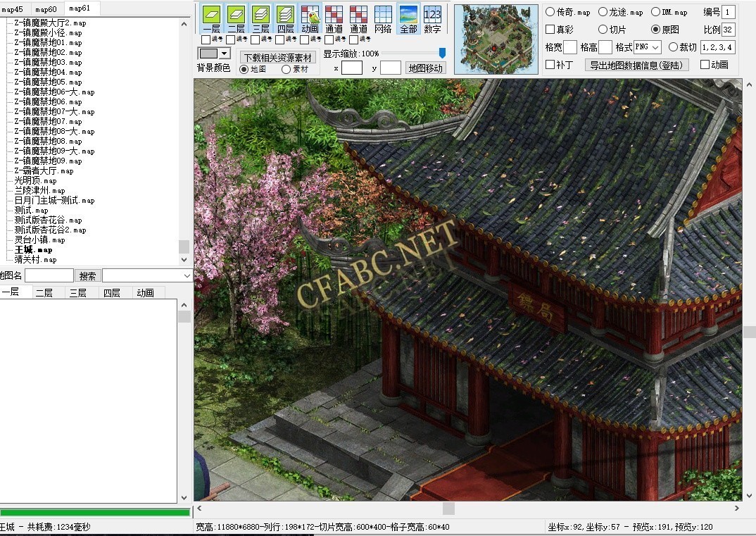The height and width of the screenshot is (536, 756).
Task: Switch to the map61 tab
Action: [x=80, y=8]
